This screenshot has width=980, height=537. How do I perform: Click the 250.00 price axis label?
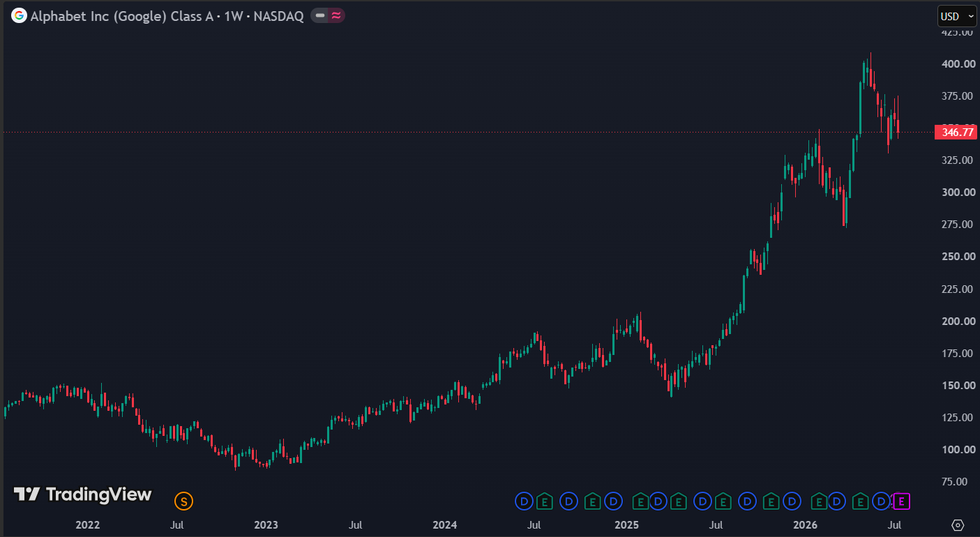tap(958, 257)
